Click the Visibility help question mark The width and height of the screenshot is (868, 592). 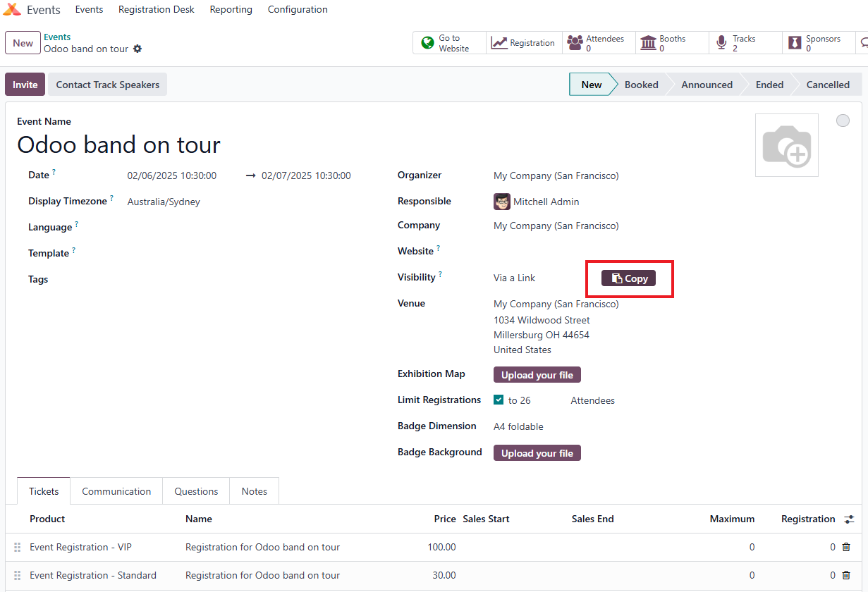(x=440, y=274)
